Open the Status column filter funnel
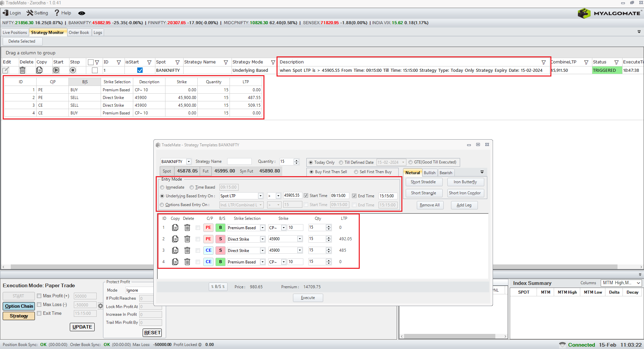 pyautogui.click(x=616, y=62)
